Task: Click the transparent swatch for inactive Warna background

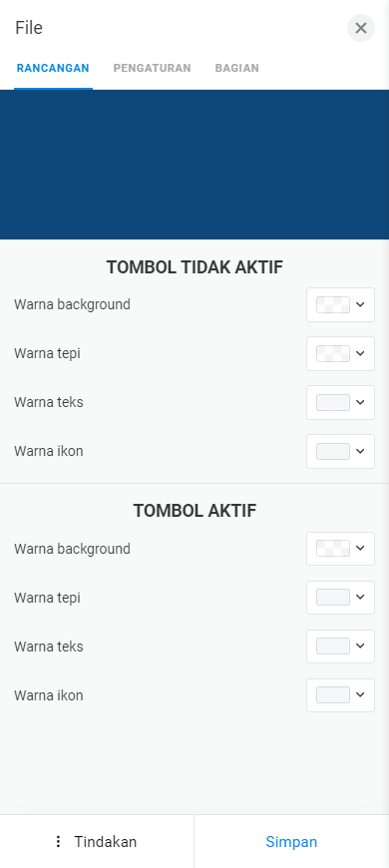Action: coord(333,304)
